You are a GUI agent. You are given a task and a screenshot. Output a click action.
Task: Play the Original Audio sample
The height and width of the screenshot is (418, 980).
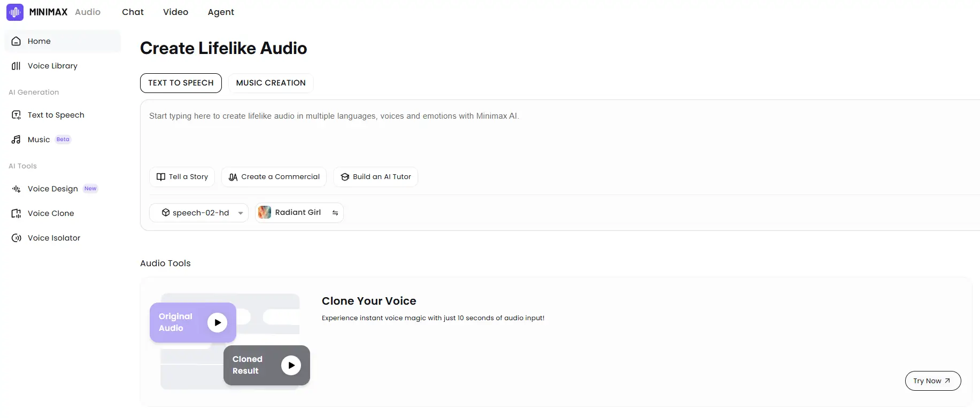(217, 322)
